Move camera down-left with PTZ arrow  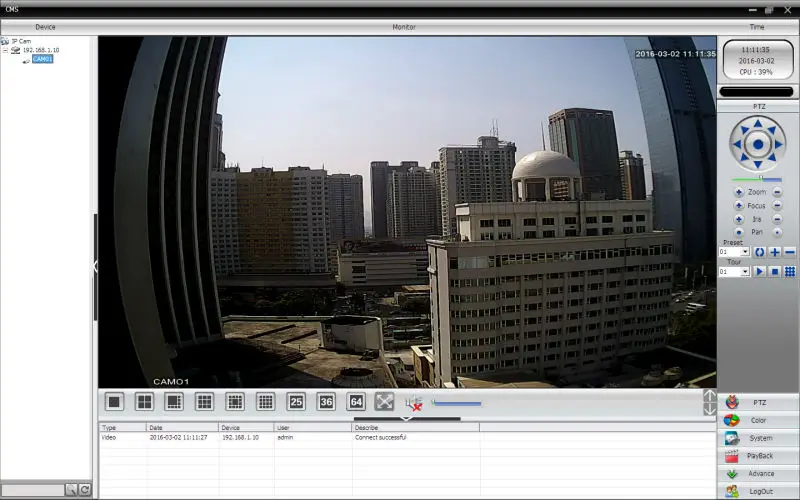744,158
